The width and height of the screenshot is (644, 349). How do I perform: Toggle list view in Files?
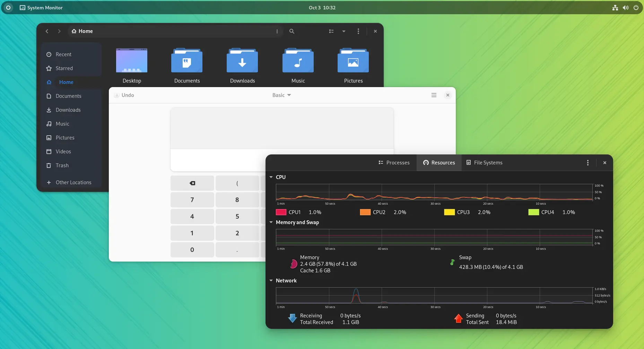pos(331,31)
